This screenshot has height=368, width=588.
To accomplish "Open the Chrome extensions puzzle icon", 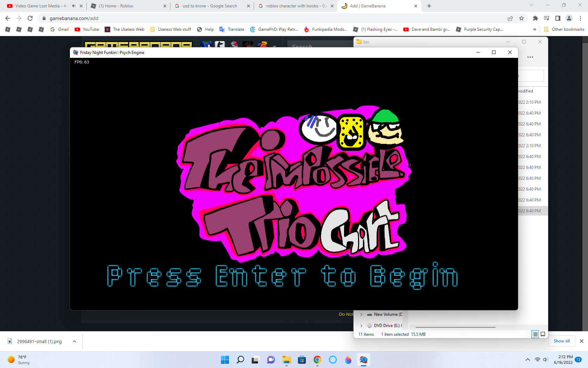I will click(535, 18).
